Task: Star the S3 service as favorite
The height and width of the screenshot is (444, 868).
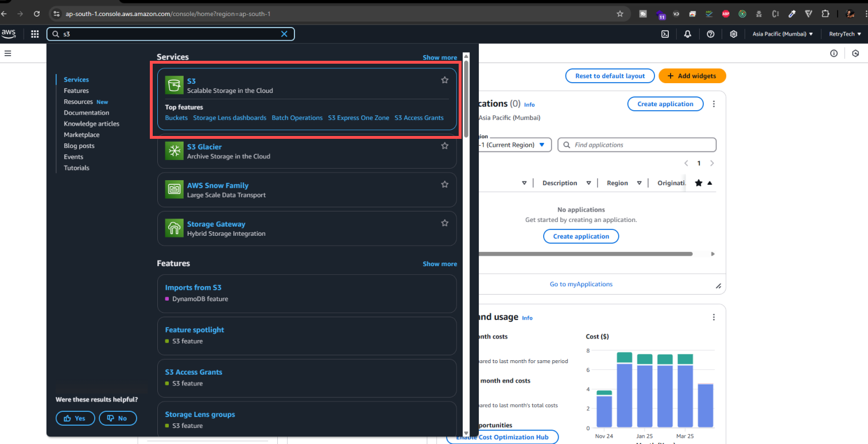Action: point(444,80)
